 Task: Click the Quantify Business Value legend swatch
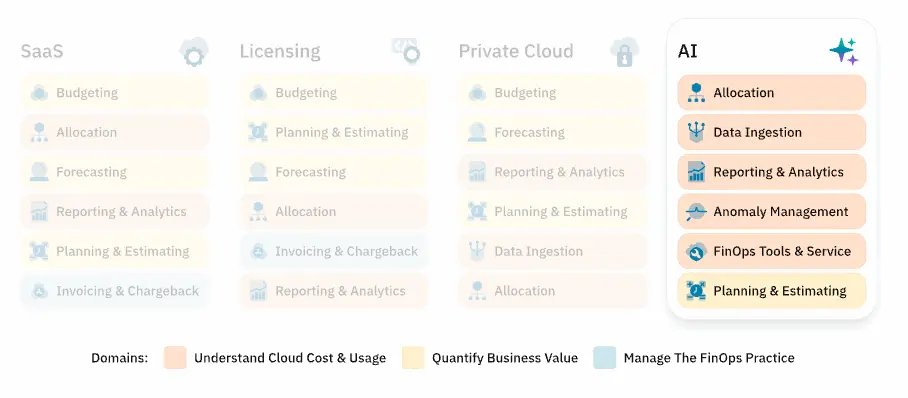click(413, 357)
